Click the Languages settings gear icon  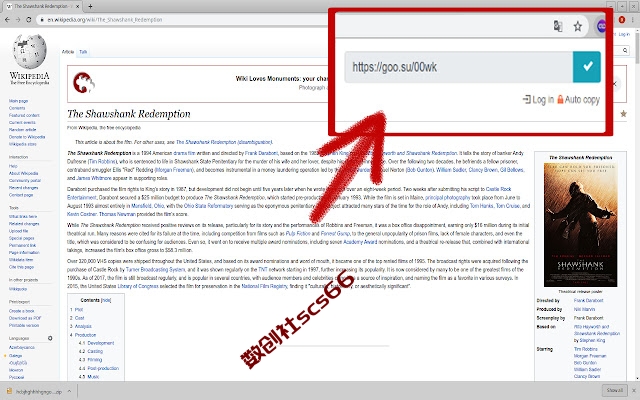(50, 338)
